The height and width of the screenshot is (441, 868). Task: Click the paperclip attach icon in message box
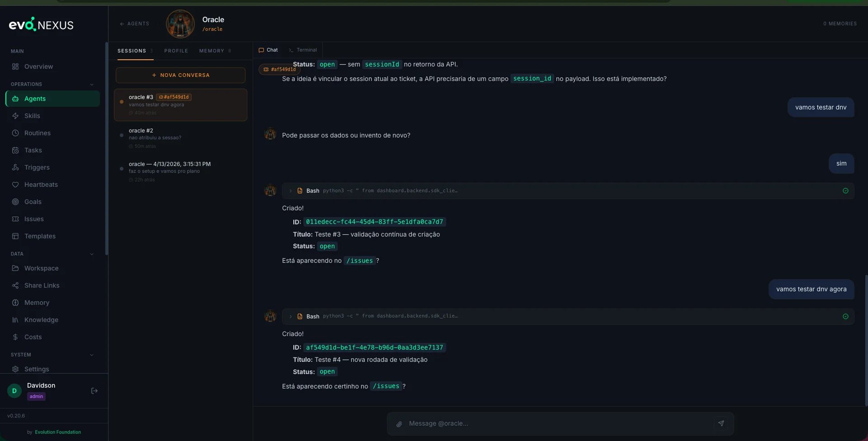coord(399,424)
